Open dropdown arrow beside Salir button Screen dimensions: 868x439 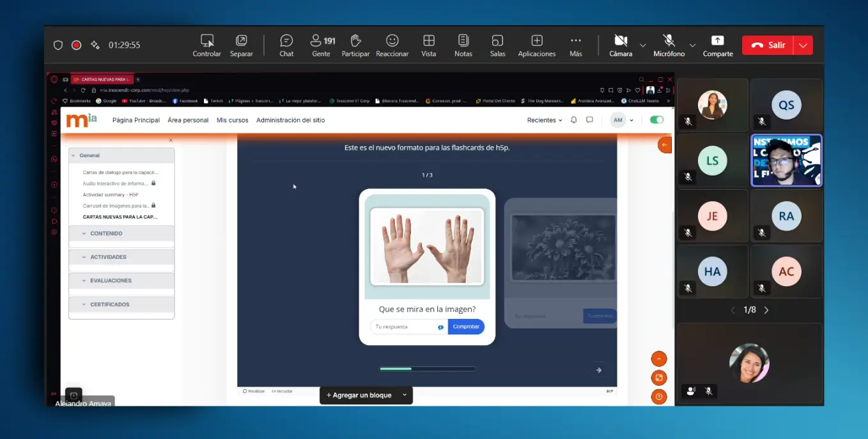tap(803, 45)
